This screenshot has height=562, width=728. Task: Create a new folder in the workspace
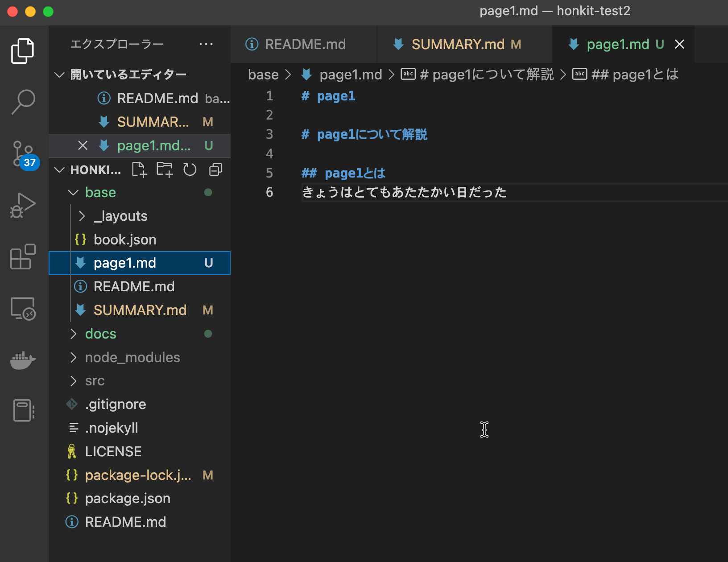point(165,169)
